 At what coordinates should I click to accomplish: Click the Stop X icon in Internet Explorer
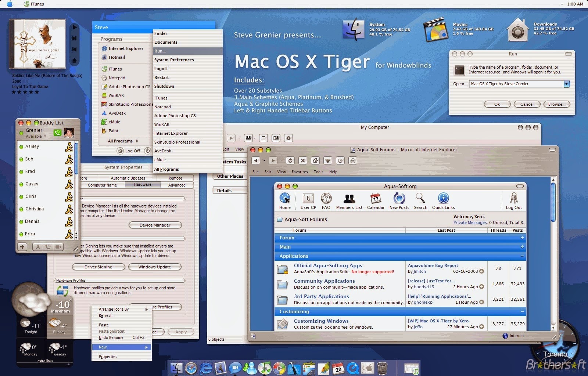point(303,160)
